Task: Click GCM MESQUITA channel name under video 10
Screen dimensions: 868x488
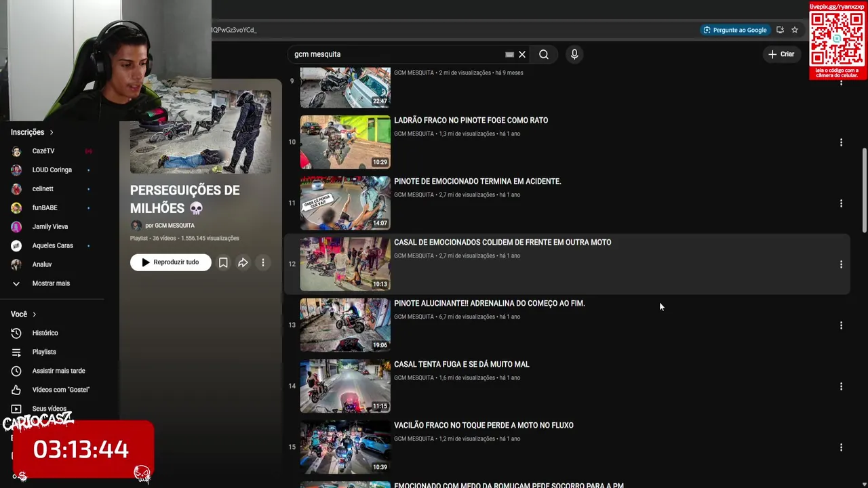Action: click(414, 134)
